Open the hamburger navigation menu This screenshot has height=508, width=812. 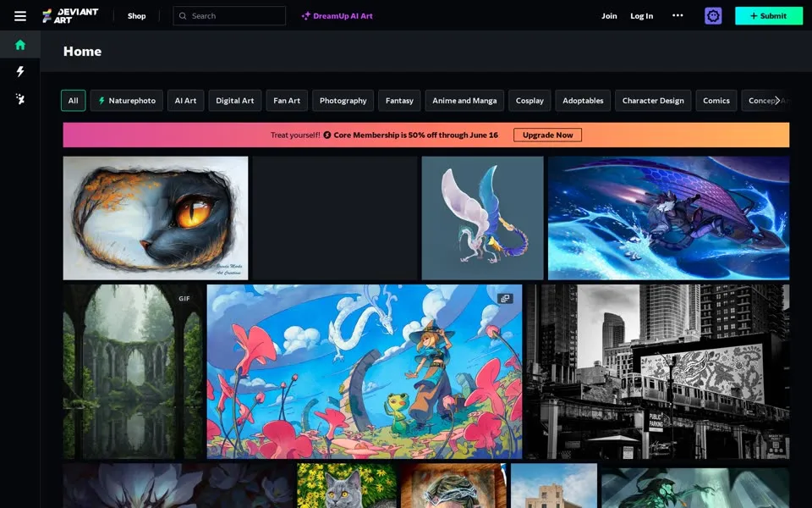point(20,16)
